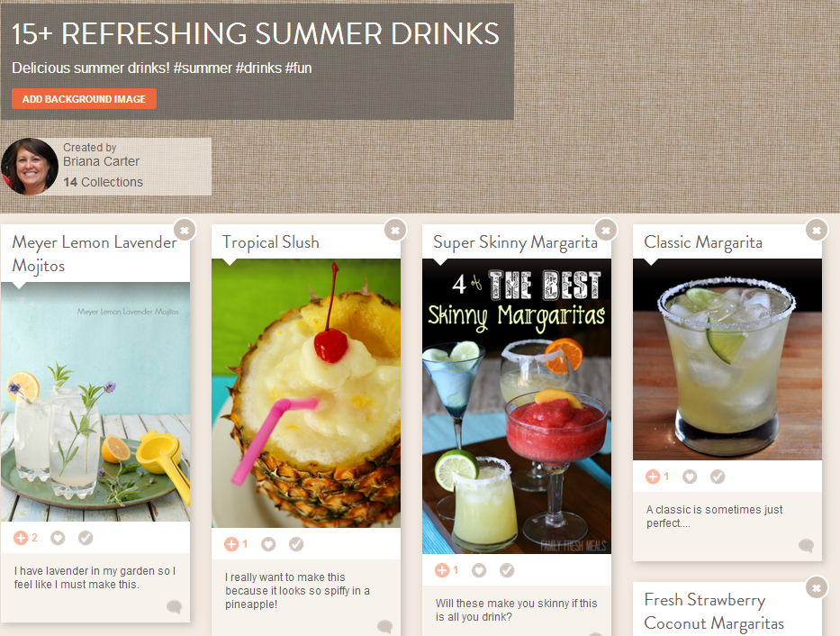Open comment bubble on Classic Margarita card
The height and width of the screenshot is (636, 840).
[x=807, y=545]
